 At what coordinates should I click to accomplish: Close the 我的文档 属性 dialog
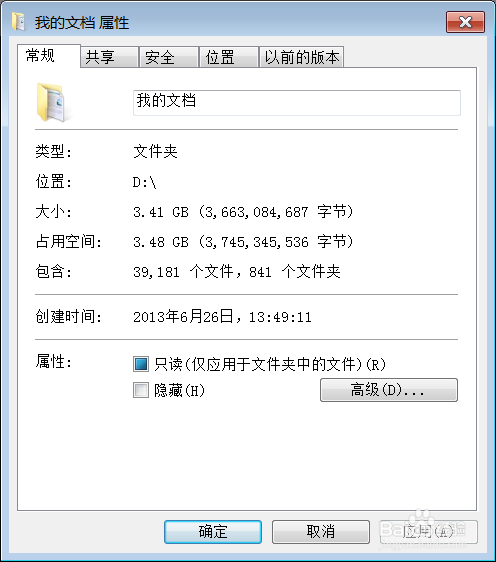(465, 22)
